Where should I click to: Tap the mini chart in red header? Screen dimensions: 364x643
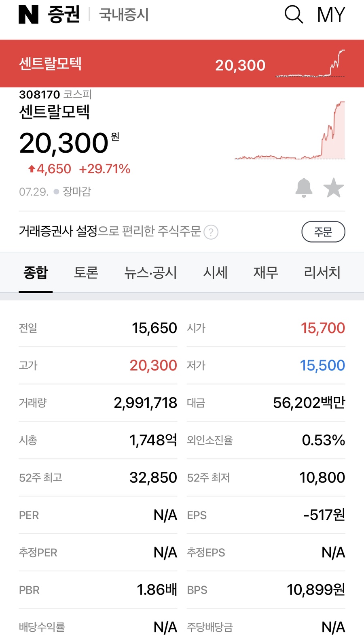[310, 64]
